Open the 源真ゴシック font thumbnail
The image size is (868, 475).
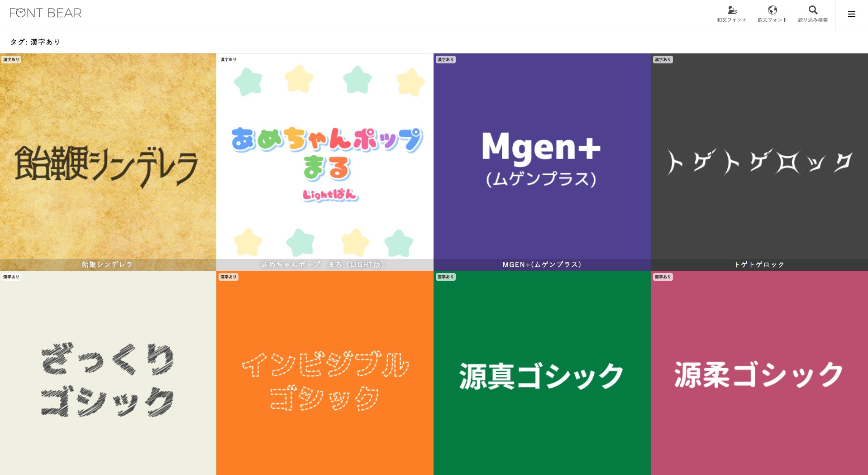click(x=542, y=373)
